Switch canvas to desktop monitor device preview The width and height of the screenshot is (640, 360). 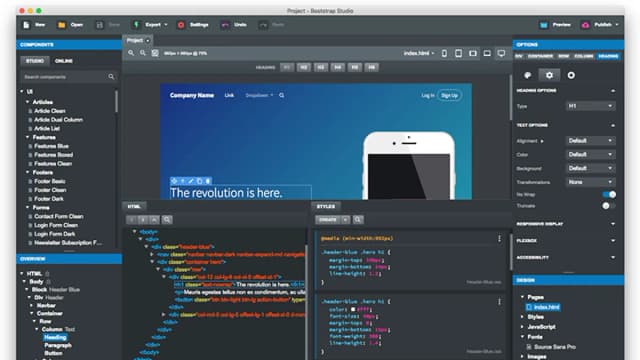pos(501,53)
